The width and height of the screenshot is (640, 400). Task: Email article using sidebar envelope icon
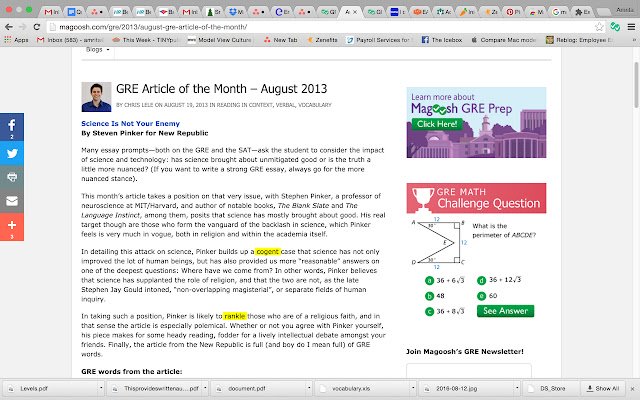tap(12, 201)
